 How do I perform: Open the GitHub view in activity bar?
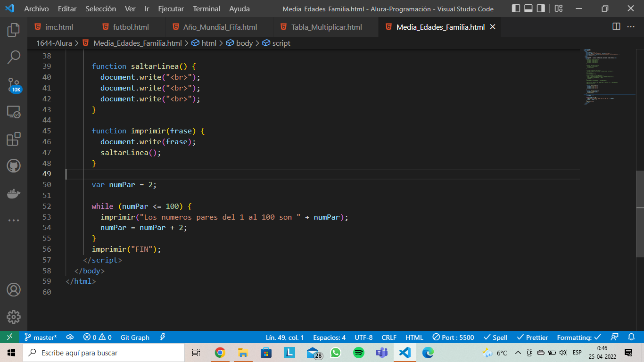pyautogui.click(x=14, y=166)
